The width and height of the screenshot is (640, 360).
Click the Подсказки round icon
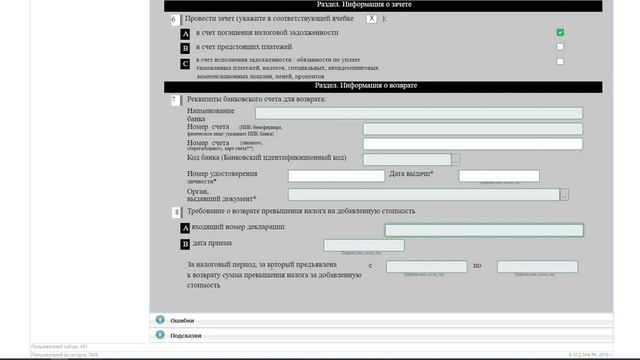tap(160, 335)
